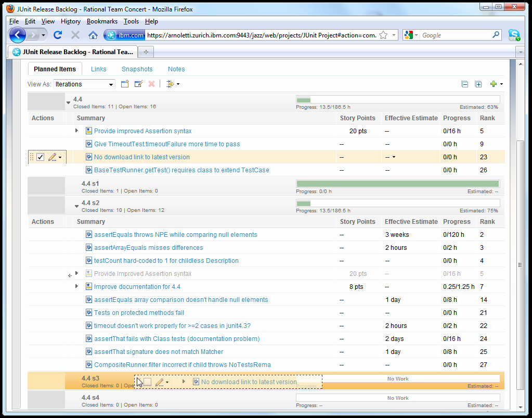Open the browser history dropdown arrow
Viewport: 532px width, 418px height.
tap(43, 35)
